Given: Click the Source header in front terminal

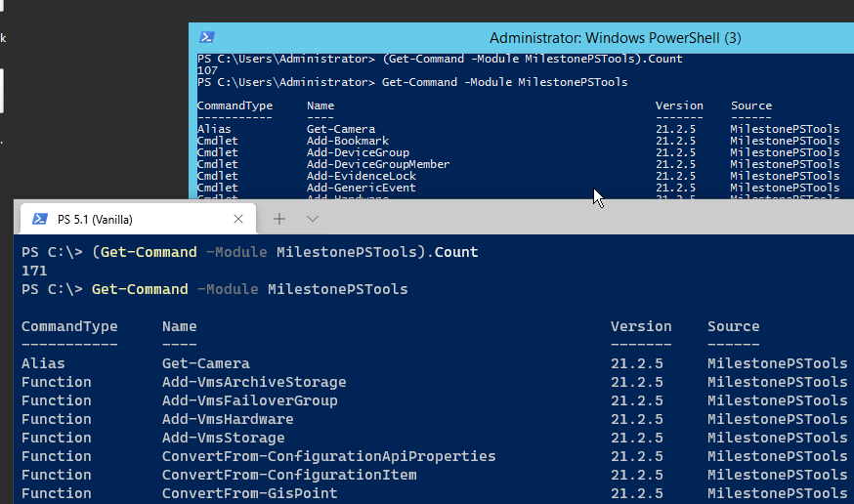Looking at the screenshot, I should 733,326.
